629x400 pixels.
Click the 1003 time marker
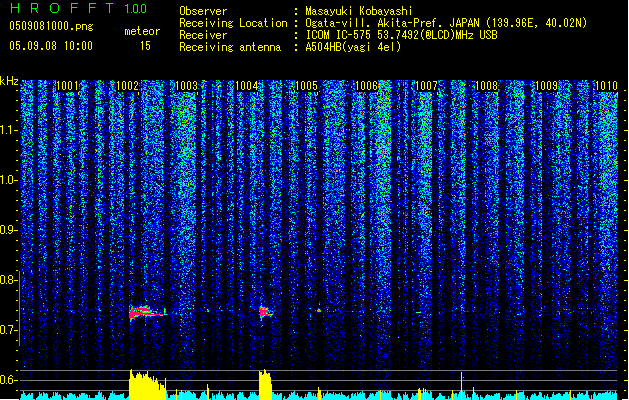point(187,86)
